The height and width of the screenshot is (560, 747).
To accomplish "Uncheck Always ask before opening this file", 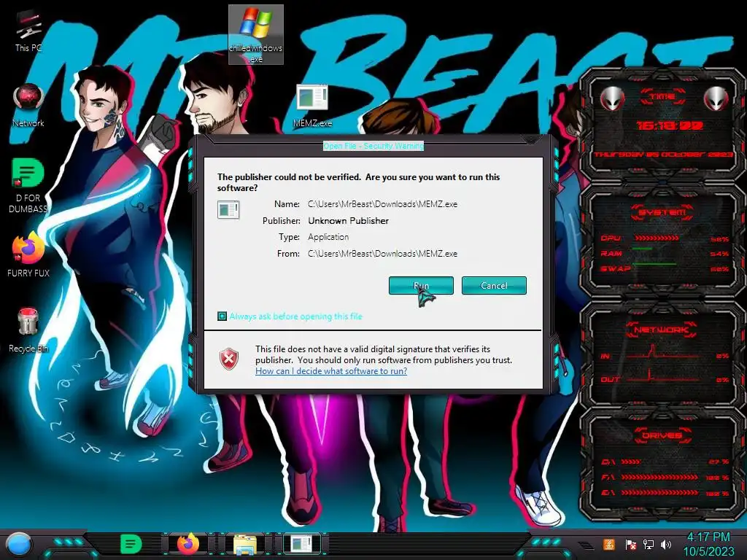I will [222, 316].
